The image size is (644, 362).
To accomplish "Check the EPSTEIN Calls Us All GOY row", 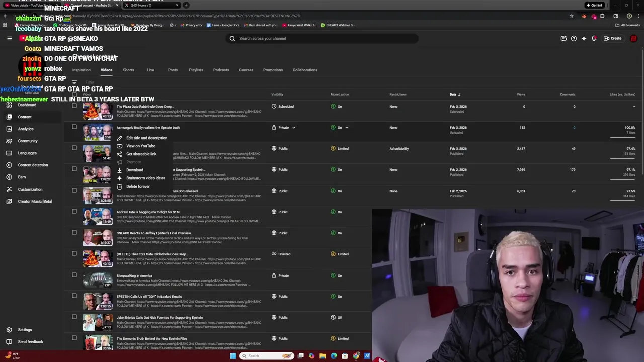I will coord(74,296).
